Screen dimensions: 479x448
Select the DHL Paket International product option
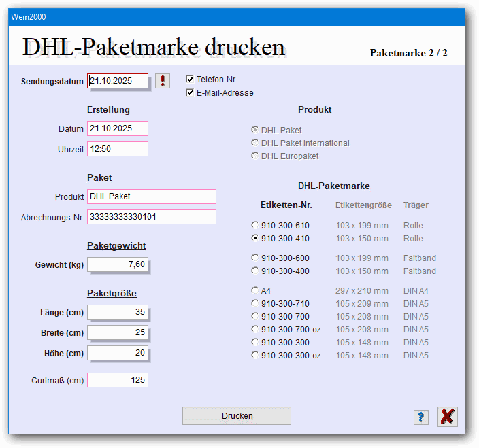click(255, 143)
